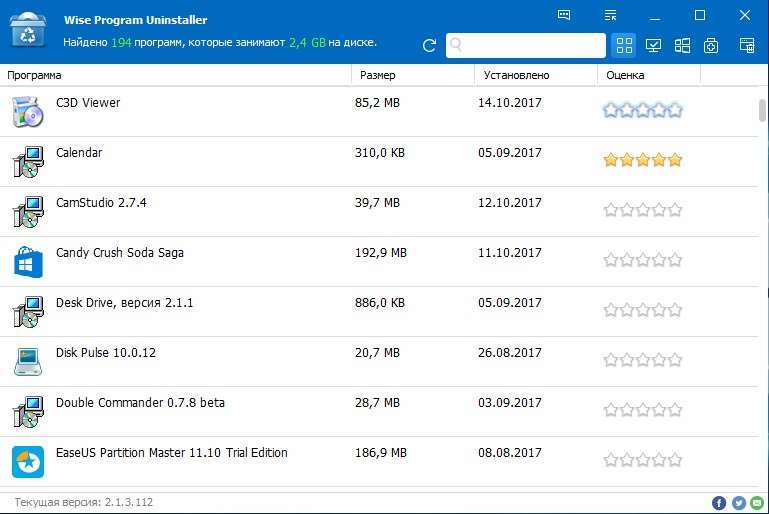Select the all programs grid view icon
The image size is (769, 514).
(624, 46)
